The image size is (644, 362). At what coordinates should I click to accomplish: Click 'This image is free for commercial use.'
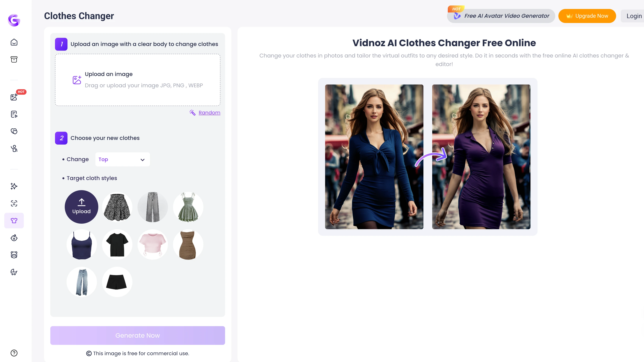pos(141,353)
